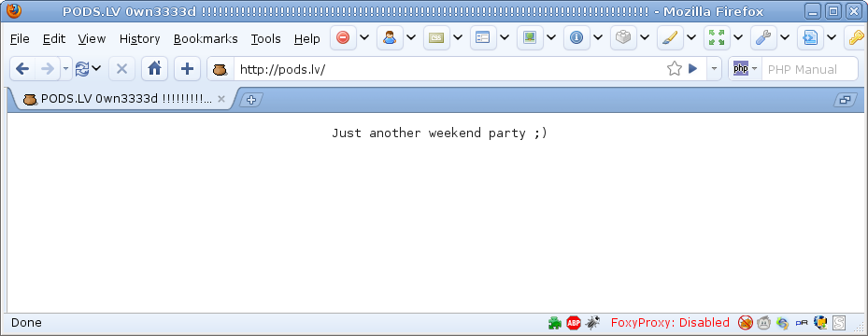This screenshot has width=868, height=336.
Task: Choose search engine via php dropdown
Action: tap(745, 68)
